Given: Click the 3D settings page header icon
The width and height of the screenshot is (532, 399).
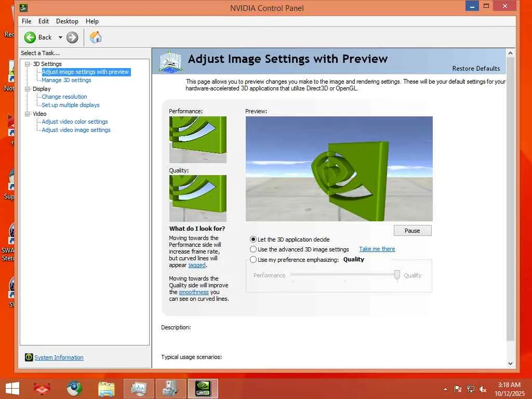Looking at the screenshot, I should point(170,61).
